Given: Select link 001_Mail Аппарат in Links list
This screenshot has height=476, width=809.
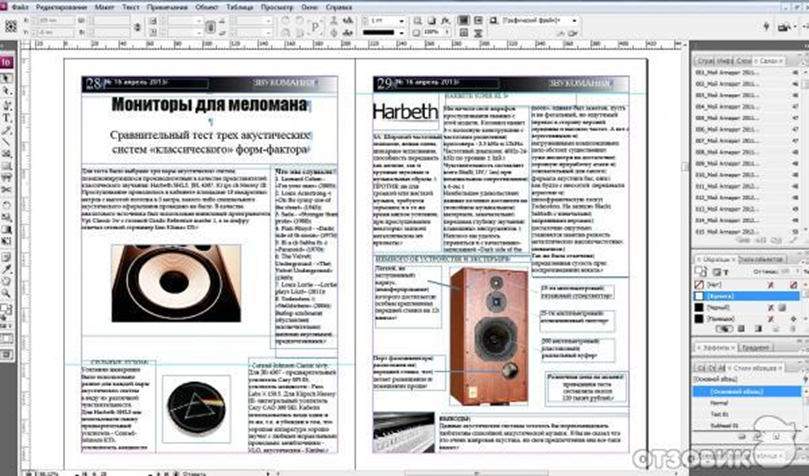Looking at the screenshot, I should 747,73.
